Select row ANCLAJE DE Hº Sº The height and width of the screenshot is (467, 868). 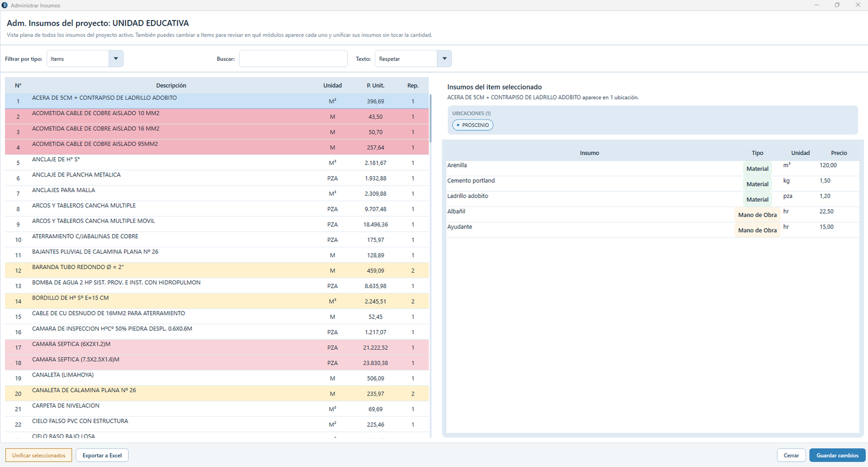217,163
